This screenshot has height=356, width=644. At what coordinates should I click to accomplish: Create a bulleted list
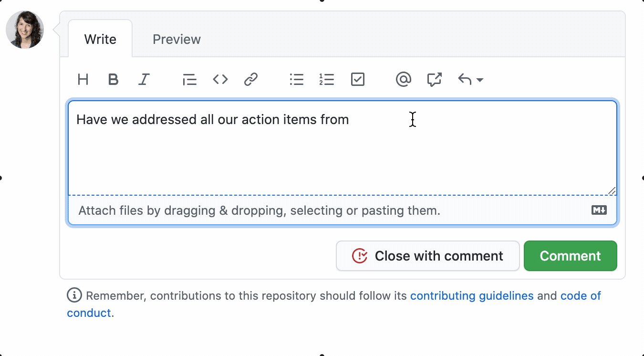[x=296, y=79]
